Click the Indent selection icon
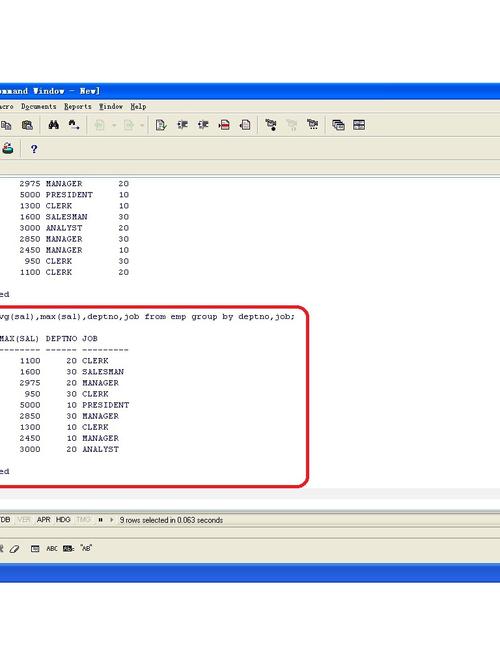Image resolution: width=500 pixels, height=666 pixels. [182, 125]
